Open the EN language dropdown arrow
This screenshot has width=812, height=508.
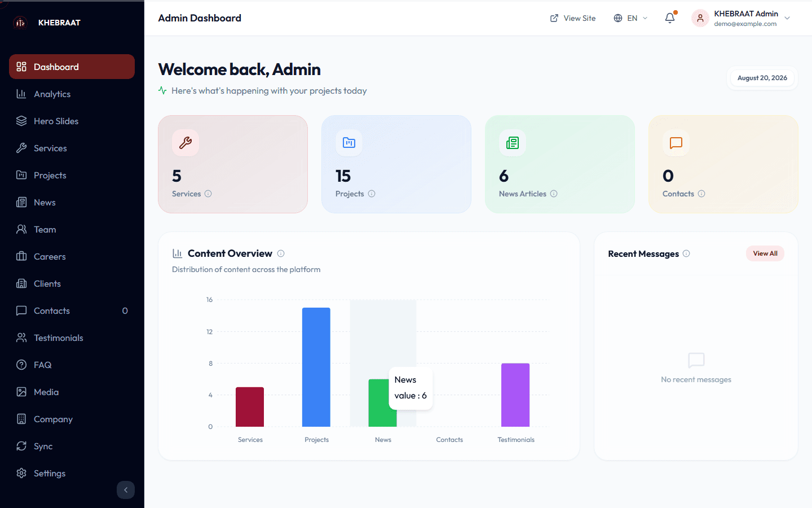[x=645, y=18]
